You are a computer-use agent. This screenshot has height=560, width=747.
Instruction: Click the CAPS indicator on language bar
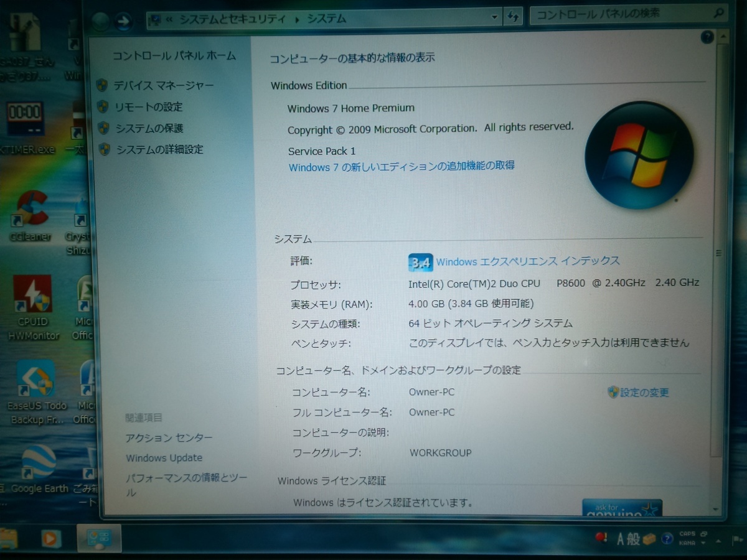687,534
